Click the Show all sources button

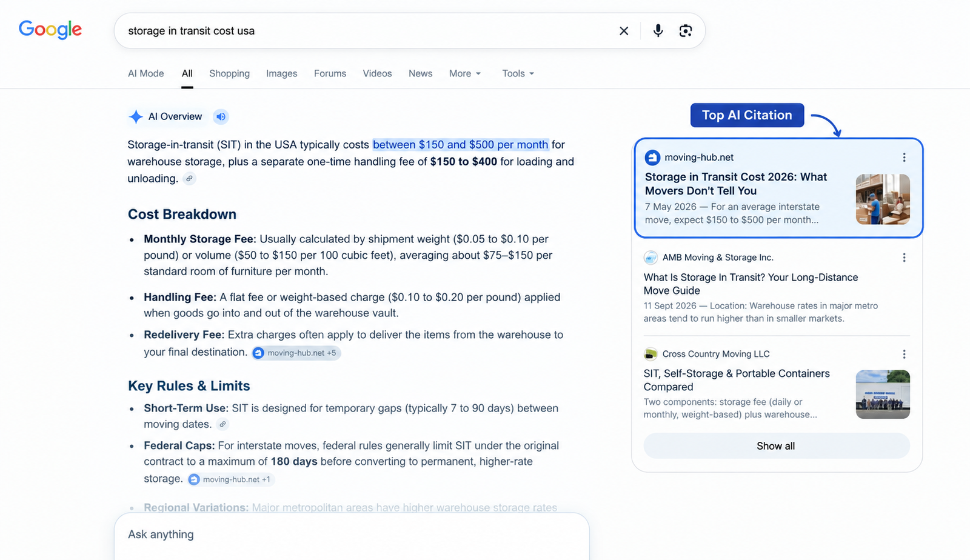776,446
